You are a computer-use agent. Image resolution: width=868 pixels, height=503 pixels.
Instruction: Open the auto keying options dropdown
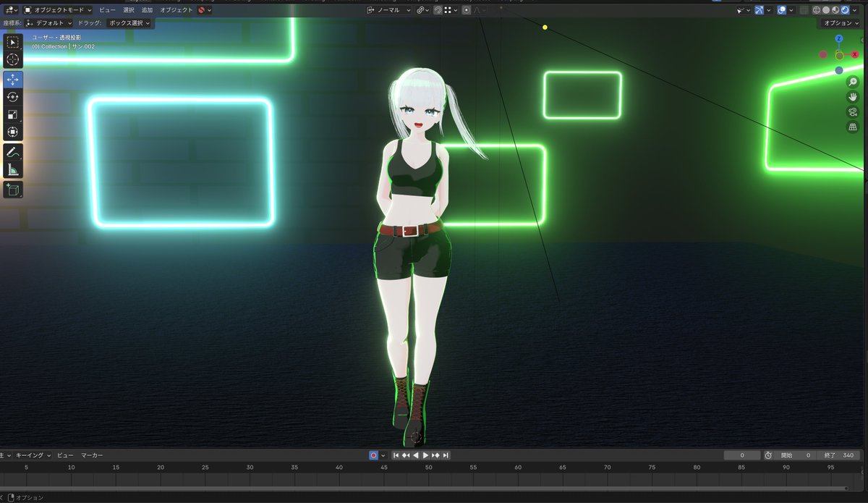(x=383, y=455)
